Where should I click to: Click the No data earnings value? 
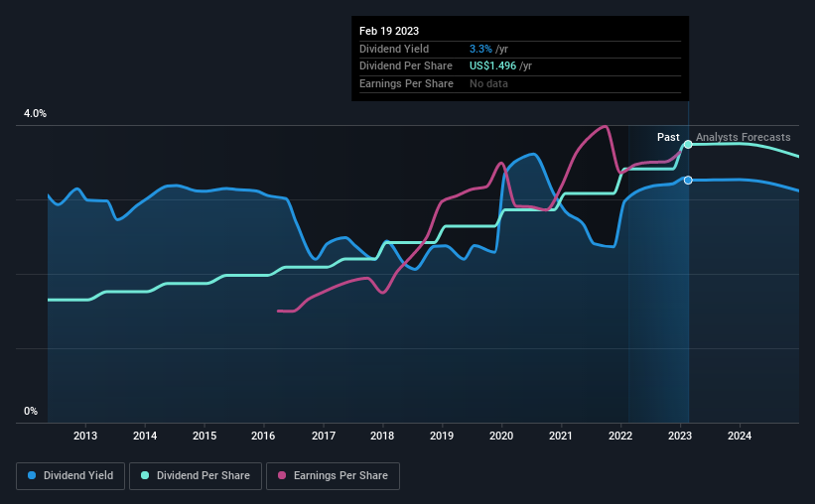pos(488,83)
